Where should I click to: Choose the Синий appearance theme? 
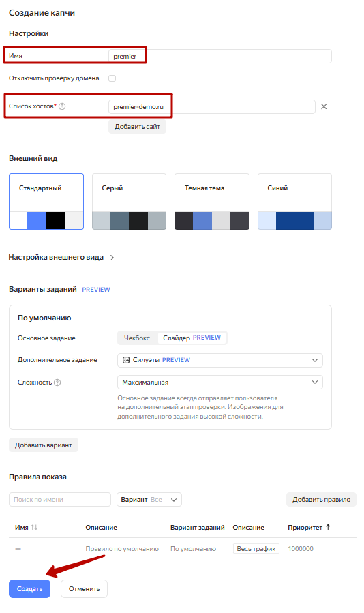(294, 201)
